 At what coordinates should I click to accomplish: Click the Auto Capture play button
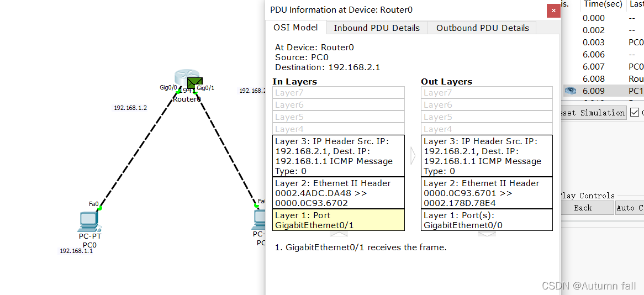pyautogui.click(x=630, y=208)
